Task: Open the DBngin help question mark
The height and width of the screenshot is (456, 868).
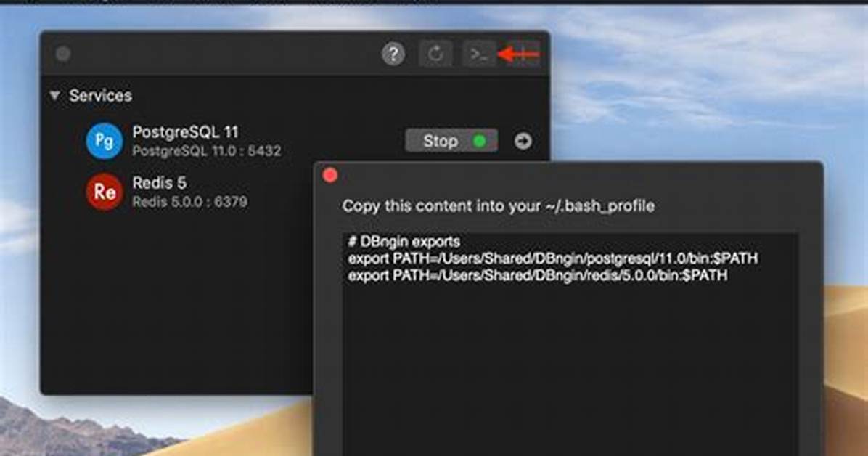Action: pos(393,54)
